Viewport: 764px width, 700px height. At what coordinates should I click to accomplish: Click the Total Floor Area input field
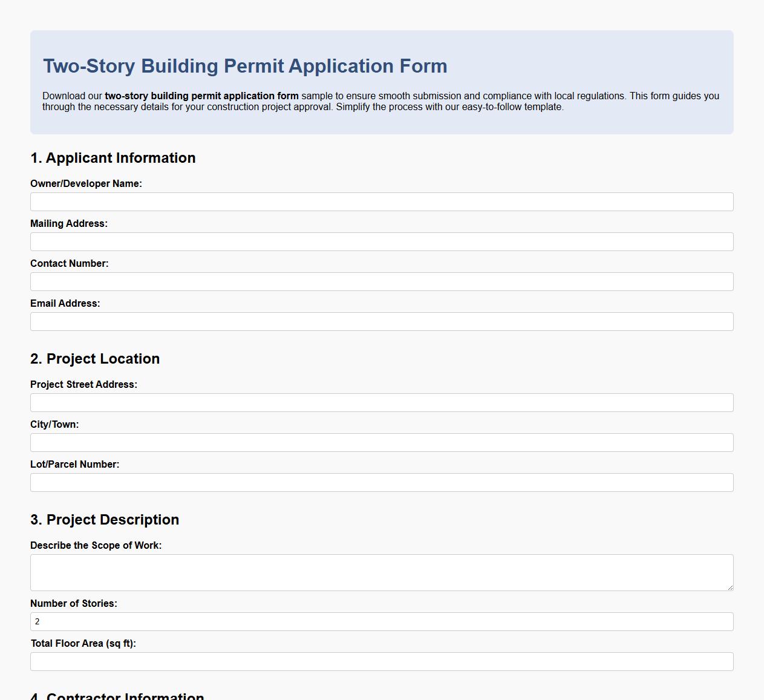tap(382, 661)
